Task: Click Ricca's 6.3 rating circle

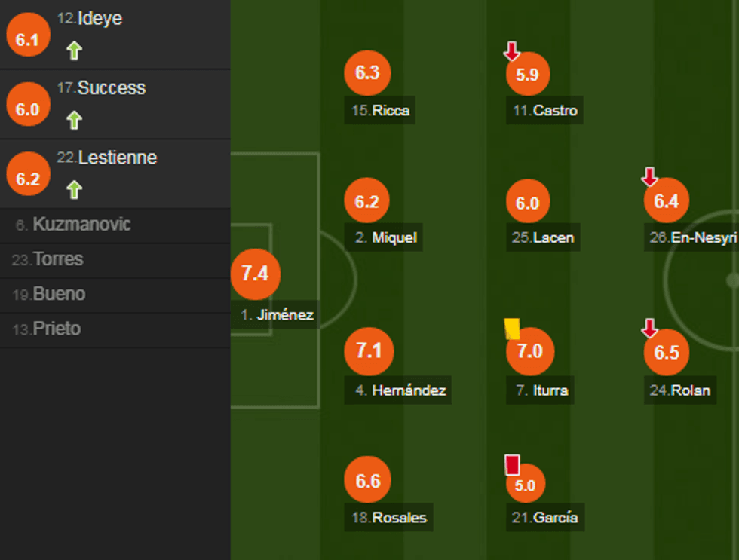Action: pos(367,73)
